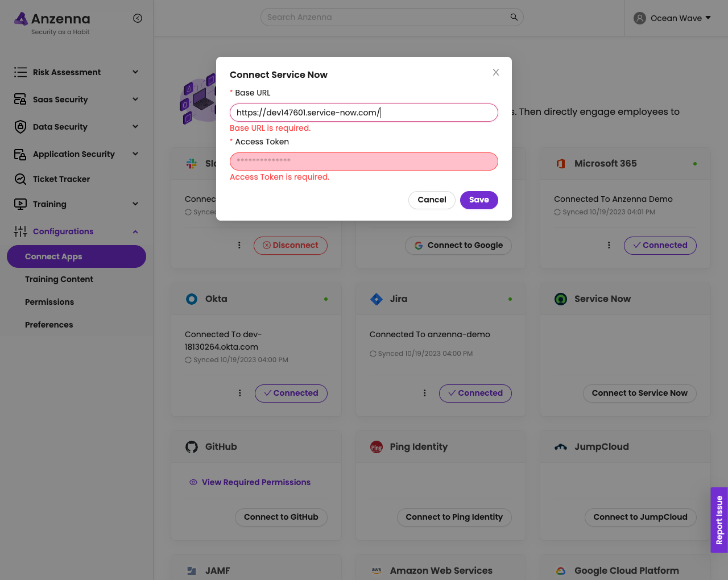
Task: Go to Training Content page
Action: [59, 279]
